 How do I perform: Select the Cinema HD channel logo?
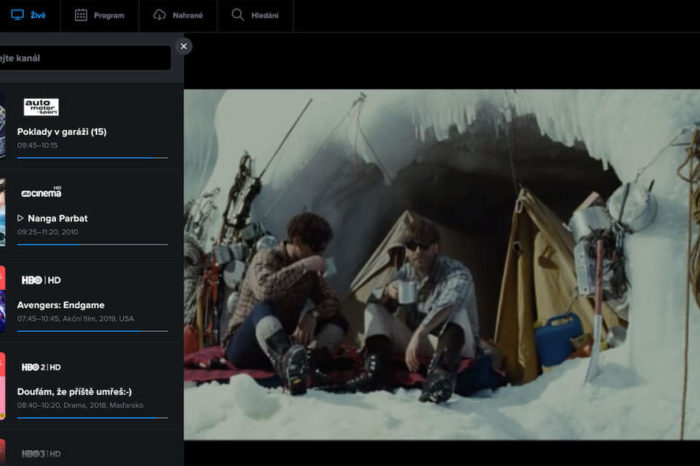pos(41,192)
